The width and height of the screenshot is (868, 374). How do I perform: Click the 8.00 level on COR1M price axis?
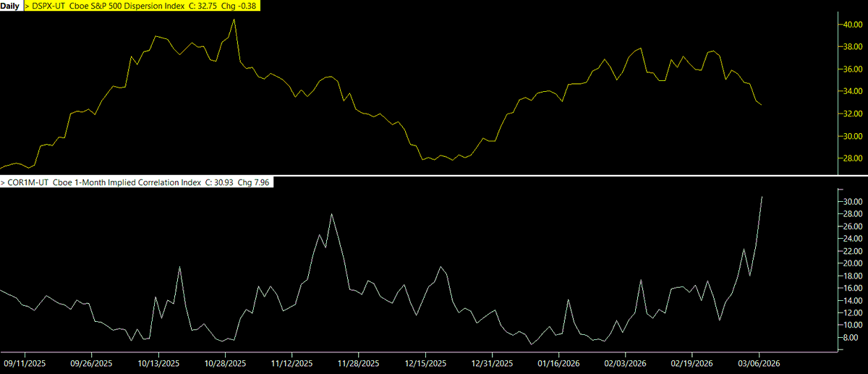pos(851,337)
